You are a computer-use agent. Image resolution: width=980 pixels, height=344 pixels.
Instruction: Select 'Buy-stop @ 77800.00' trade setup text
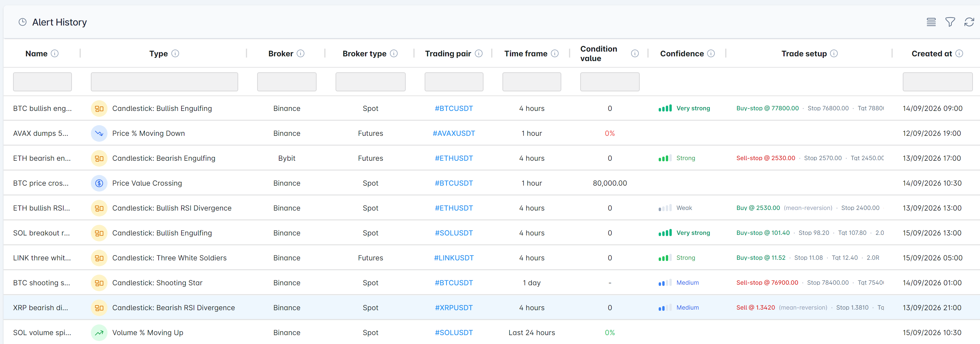(x=767, y=108)
